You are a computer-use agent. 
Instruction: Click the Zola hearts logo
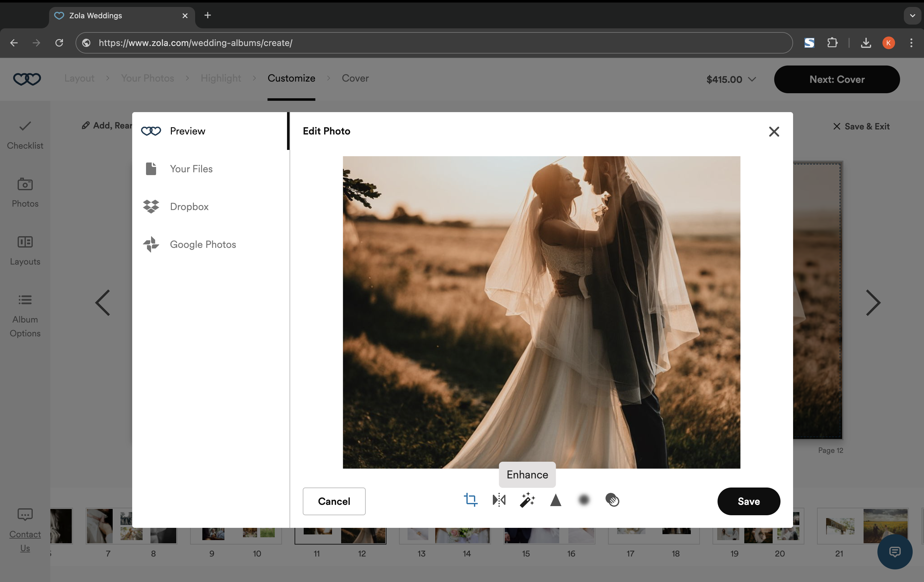point(27,79)
